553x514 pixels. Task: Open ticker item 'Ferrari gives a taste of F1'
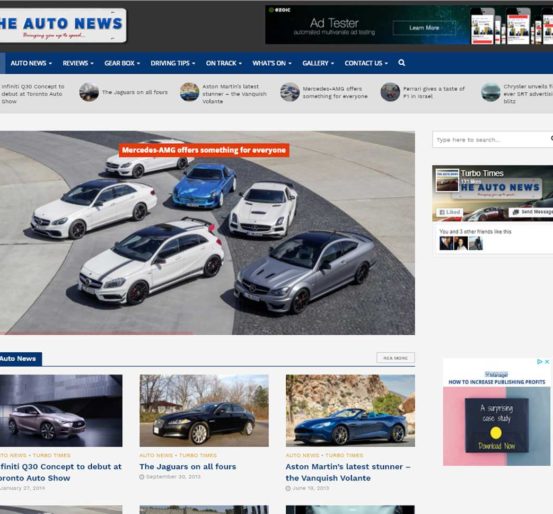[434, 92]
